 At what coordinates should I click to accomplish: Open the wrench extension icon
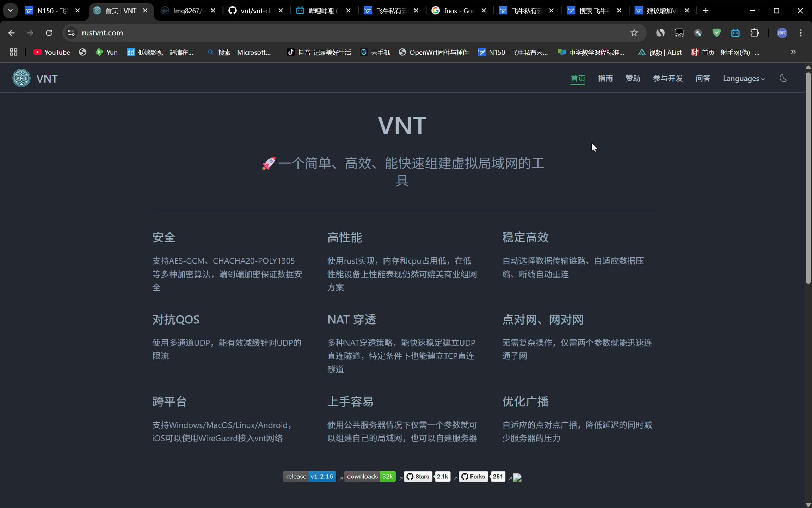(x=698, y=33)
